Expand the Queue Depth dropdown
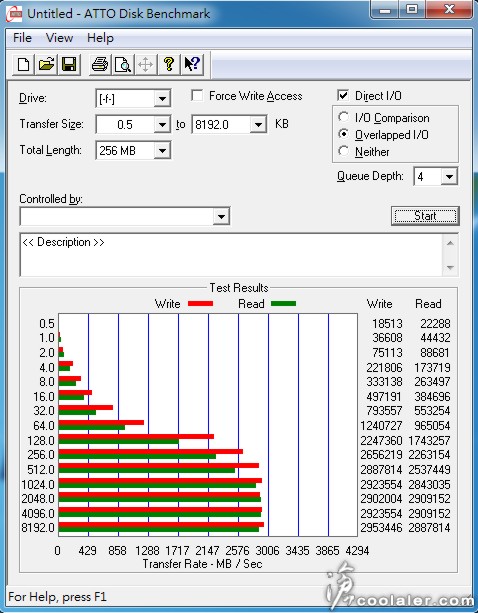 click(x=449, y=177)
